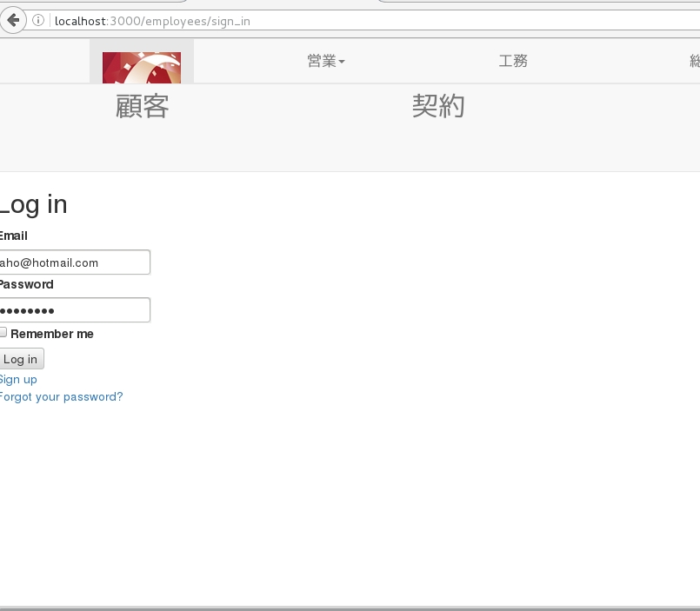Click inside the Password input field
This screenshot has width=700, height=611.
(74, 309)
